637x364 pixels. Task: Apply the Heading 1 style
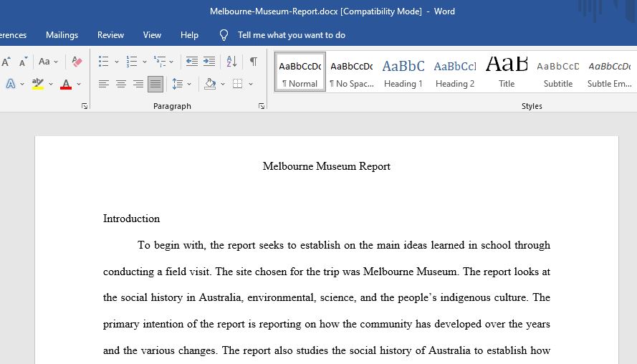(x=403, y=72)
